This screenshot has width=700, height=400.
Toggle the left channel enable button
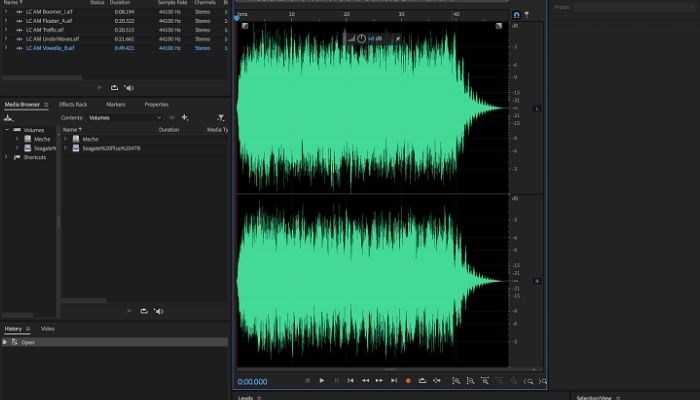tap(537, 108)
